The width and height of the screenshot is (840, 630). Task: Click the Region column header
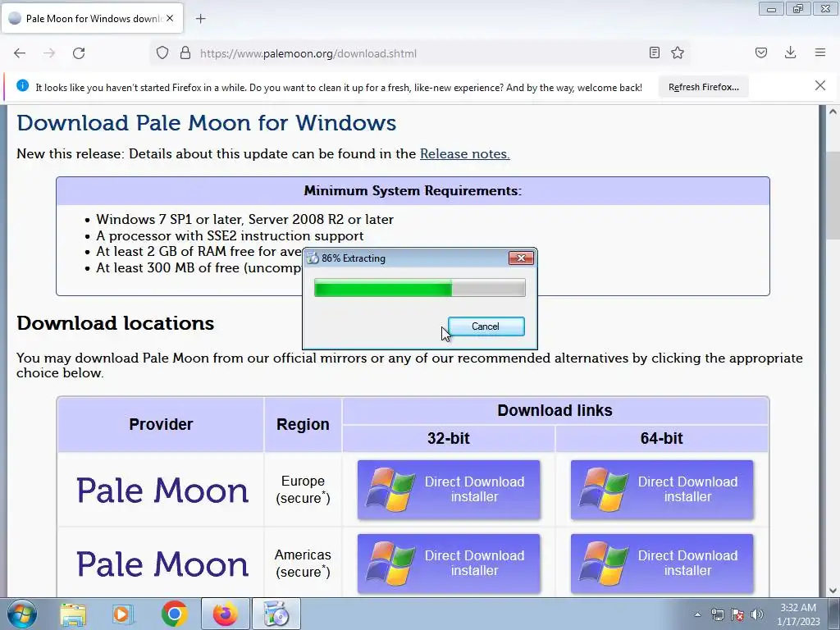pyautogui.click(x=303, y=424)
